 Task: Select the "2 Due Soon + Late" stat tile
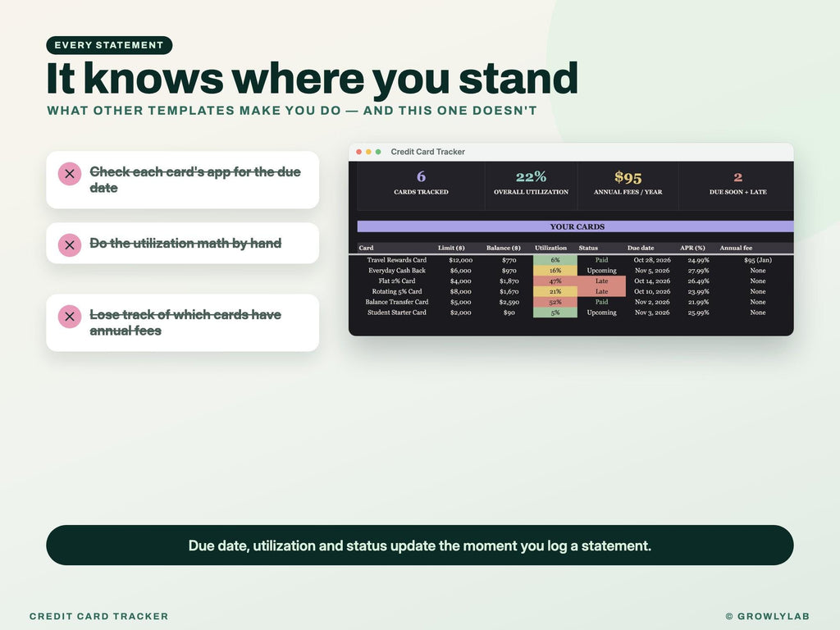click(x=737, y=185)
